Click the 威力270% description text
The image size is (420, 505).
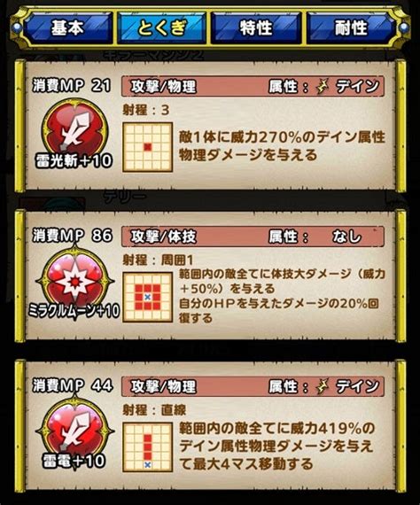tap(282, 146)
